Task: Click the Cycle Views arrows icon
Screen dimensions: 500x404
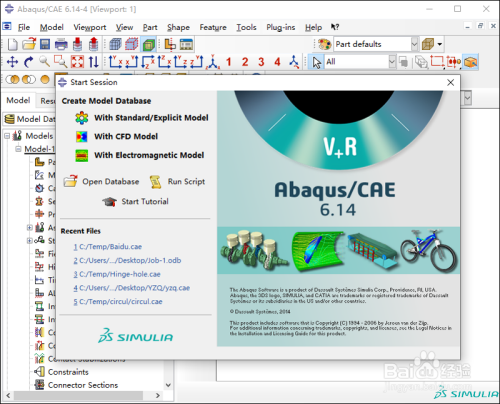Action: tap(94, 62)
